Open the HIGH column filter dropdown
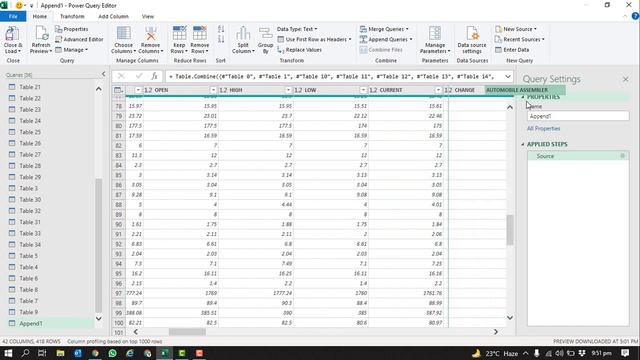Screen dimensions: 640x360 pos(288,90)
